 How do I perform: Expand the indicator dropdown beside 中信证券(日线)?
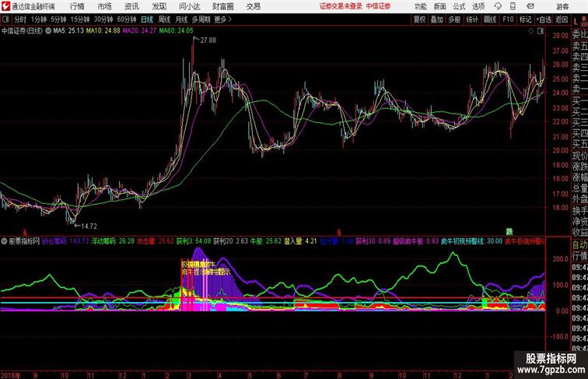48,31
